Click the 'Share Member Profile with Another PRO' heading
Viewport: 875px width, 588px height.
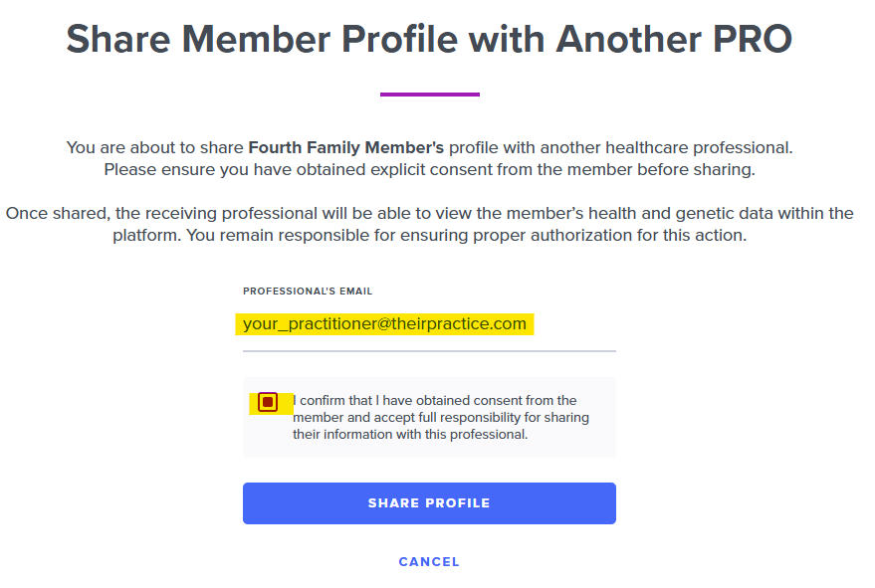click(x=429, y=40)
